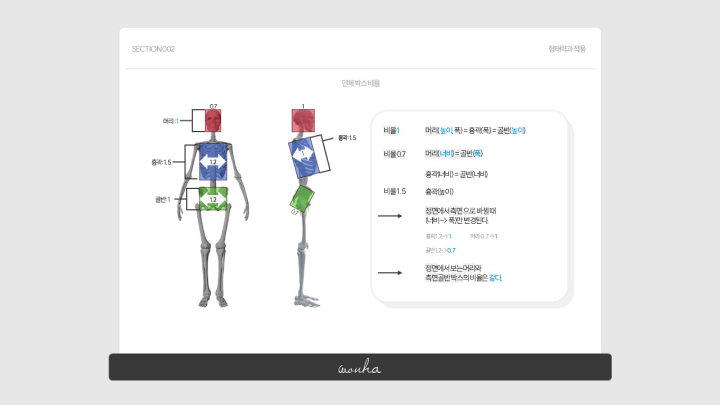This screenshot has height=405, width=720.
Task: Click the '머리0.7->1' note
Action: coord(484,236)
